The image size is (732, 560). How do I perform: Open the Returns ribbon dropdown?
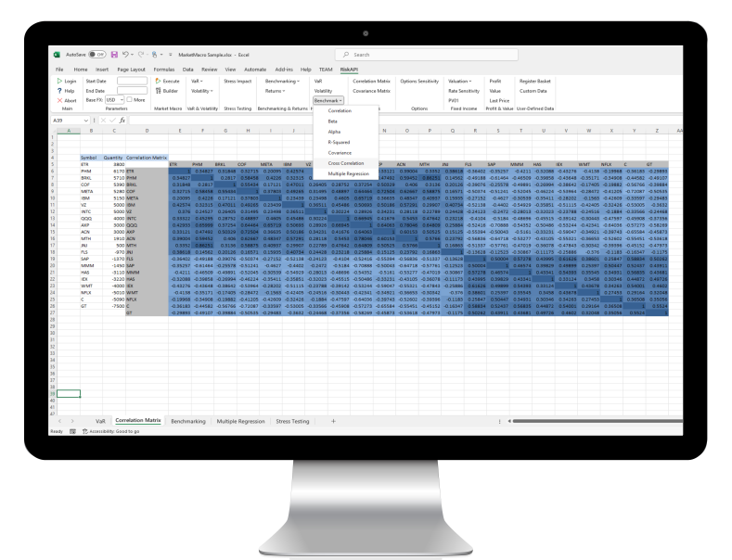pos(275,91)
